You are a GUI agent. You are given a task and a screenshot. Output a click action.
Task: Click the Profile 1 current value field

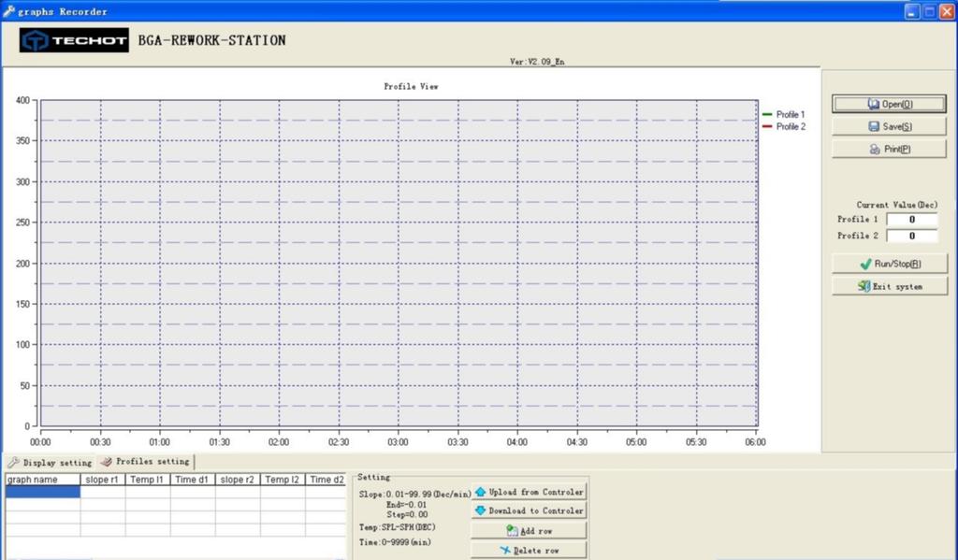[x=911, y=220]
